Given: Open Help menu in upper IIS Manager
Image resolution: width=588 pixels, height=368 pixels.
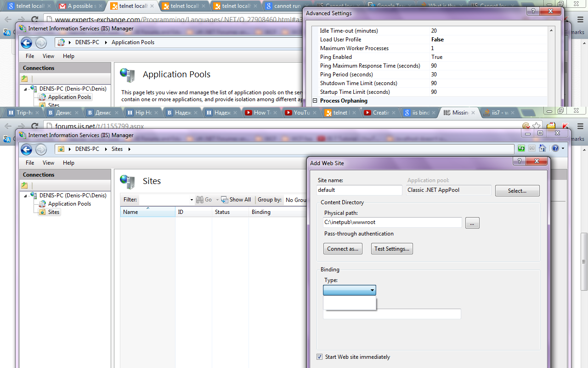Looking at the screenshot, I should tap(68, 56).
